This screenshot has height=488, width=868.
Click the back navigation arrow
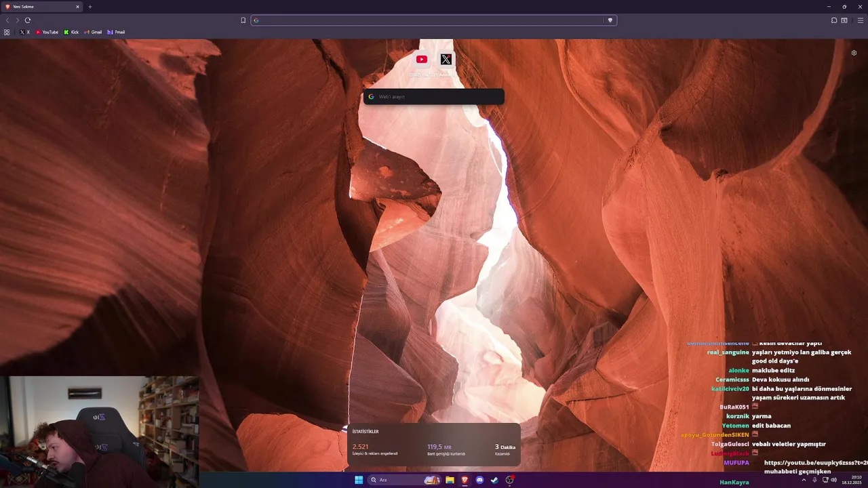click(x=7, y=20)
